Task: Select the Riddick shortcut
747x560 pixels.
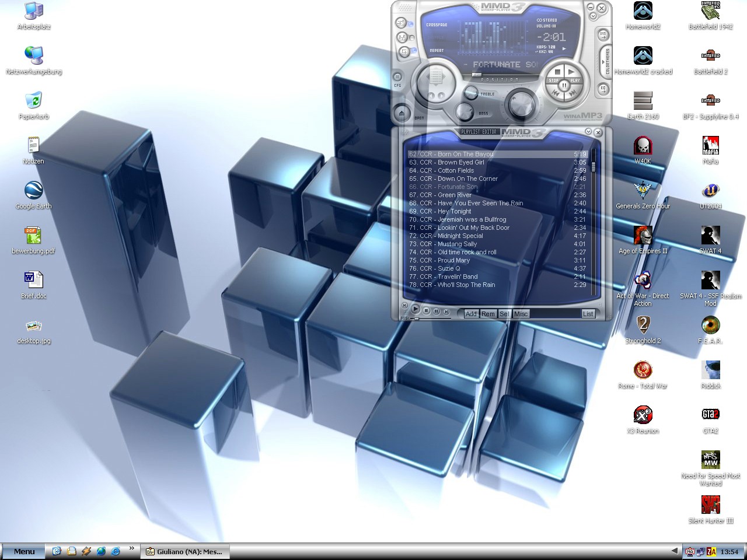Action: [711, 375]
